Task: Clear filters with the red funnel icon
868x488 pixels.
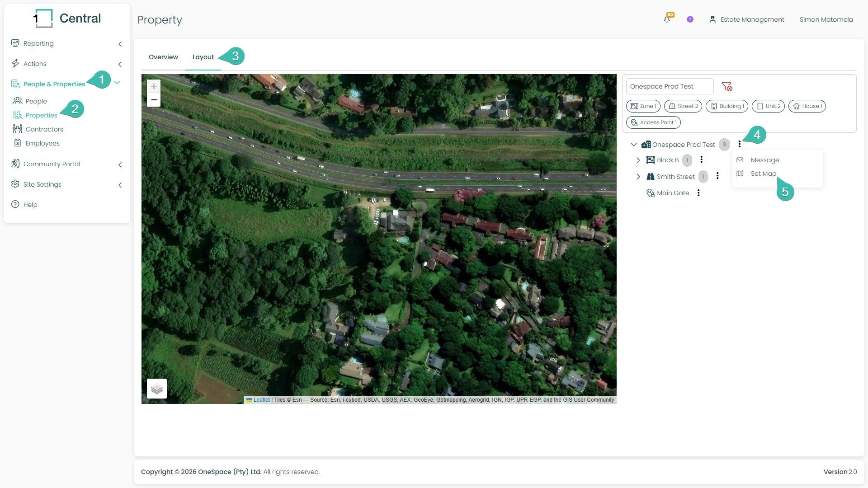Action: (x=726, y=86)
